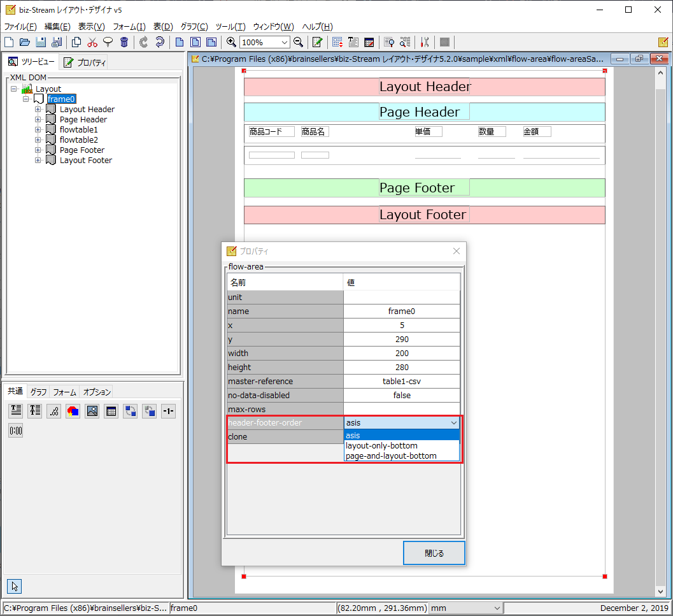Select the -1- page number tool
This screenshot has height=616, width=673.
coord(168,411)
